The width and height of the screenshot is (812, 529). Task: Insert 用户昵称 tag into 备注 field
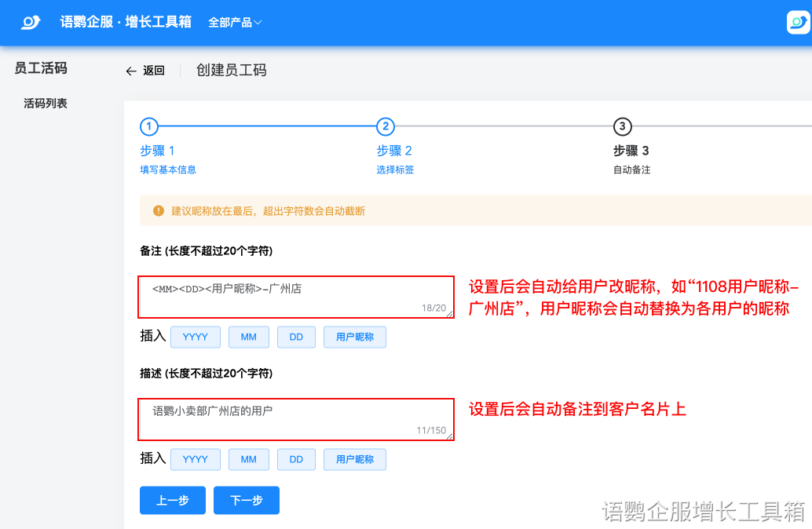[x=355, y=337]
